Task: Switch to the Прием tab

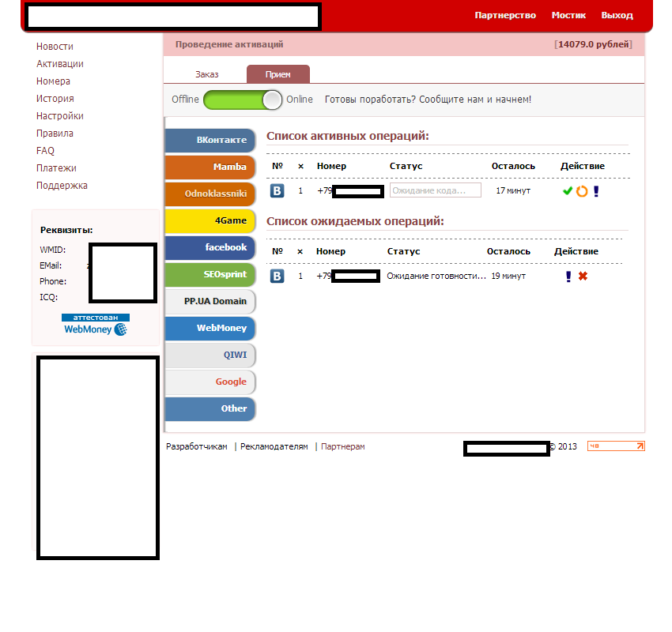Action: click(x=278, y=74)
